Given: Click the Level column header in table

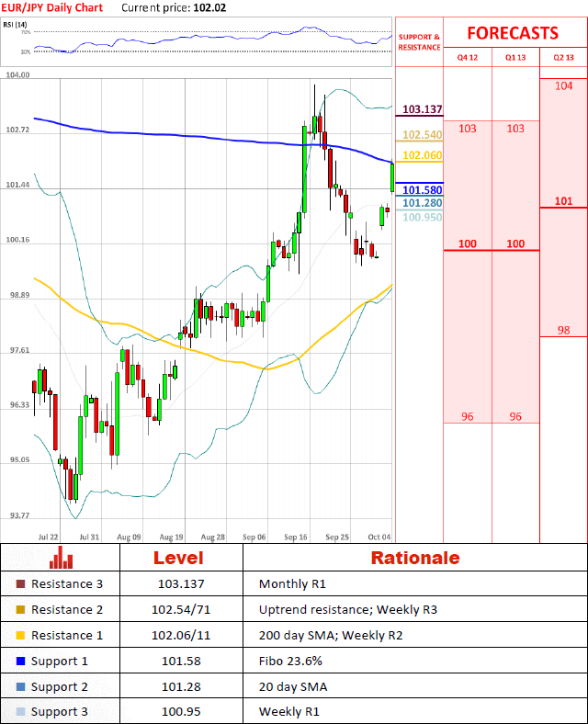Looking at the screenshot, I should (x=177, y=558).
